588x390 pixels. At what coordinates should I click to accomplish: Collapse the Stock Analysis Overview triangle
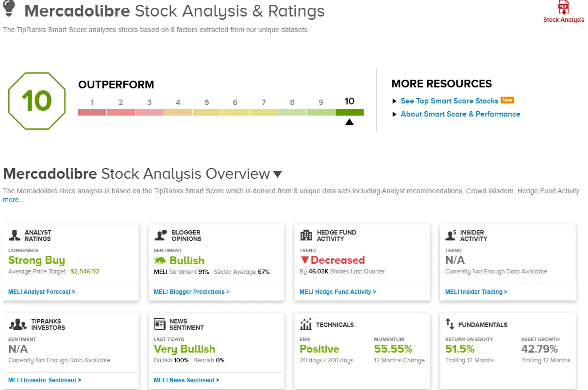click(x=277, y=174)
